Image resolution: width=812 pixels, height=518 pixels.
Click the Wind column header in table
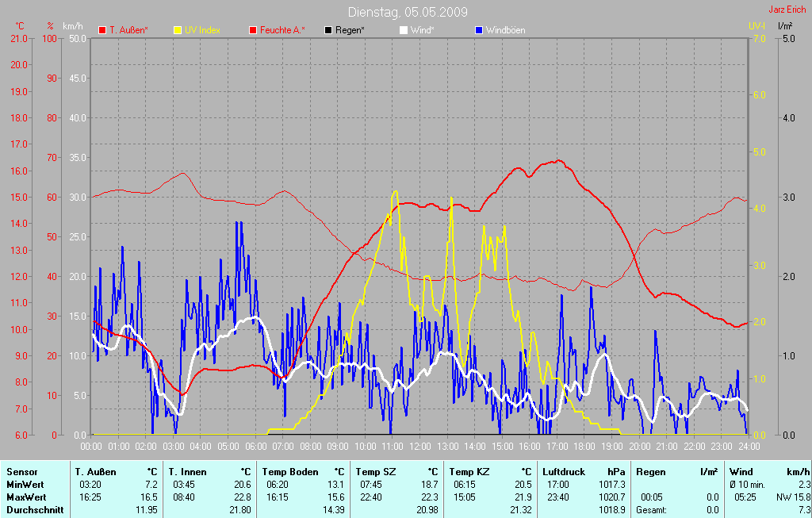tap(741, 472)
